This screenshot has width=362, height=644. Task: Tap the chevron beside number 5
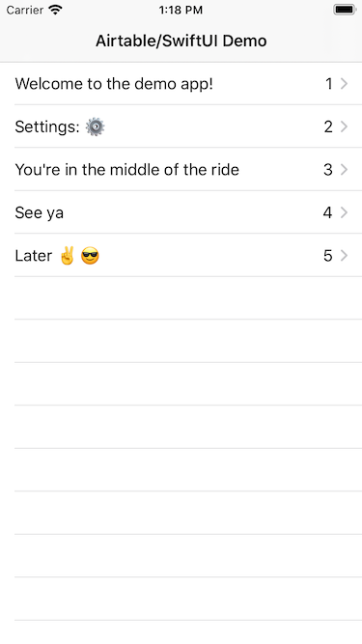pos(344,256)
